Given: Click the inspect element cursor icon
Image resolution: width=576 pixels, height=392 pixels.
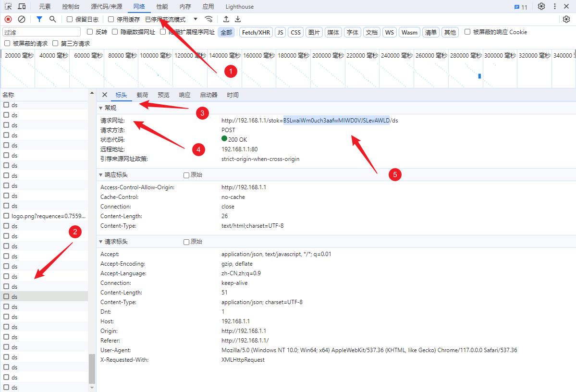Looking at the screenshot, I should [x=7, y=6].
